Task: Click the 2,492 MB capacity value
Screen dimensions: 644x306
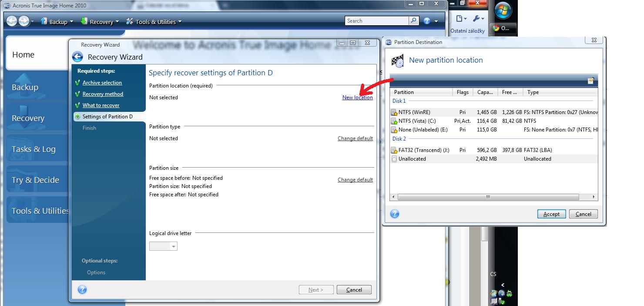Action: (x=486, y=159)
